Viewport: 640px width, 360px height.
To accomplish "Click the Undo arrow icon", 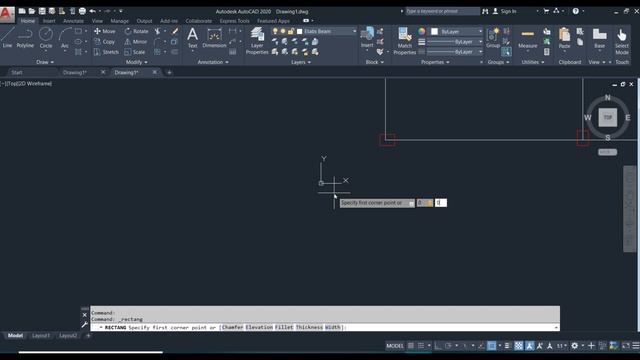I will pos(93,11).
